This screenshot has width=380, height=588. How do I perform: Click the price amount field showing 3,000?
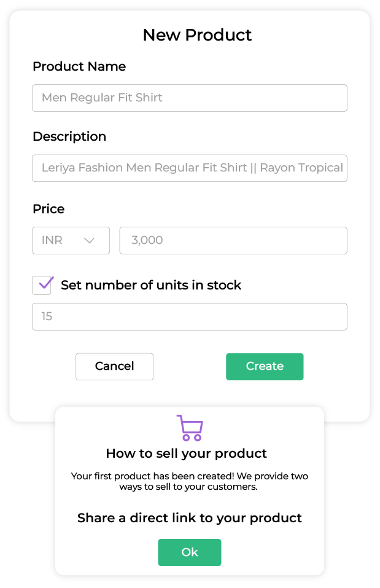233,240
